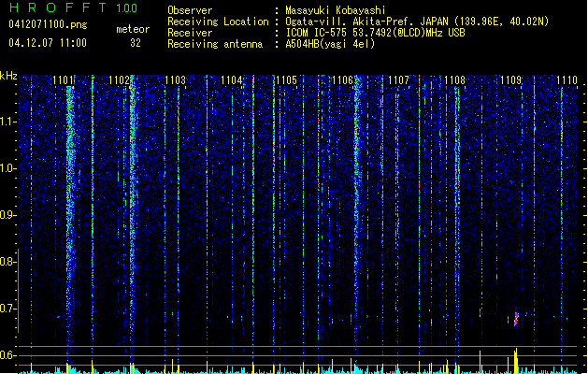
Task: Click the 1102 time marker
Action: pos(119,80)
